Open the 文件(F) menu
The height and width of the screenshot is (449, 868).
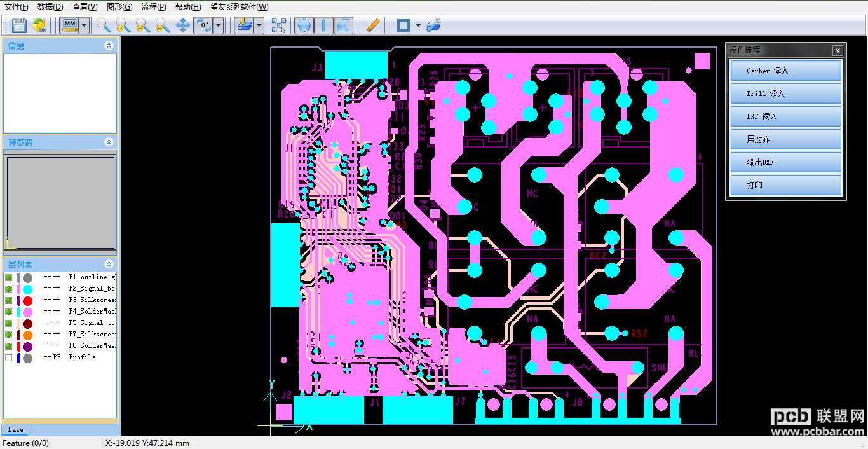[17, 7]
